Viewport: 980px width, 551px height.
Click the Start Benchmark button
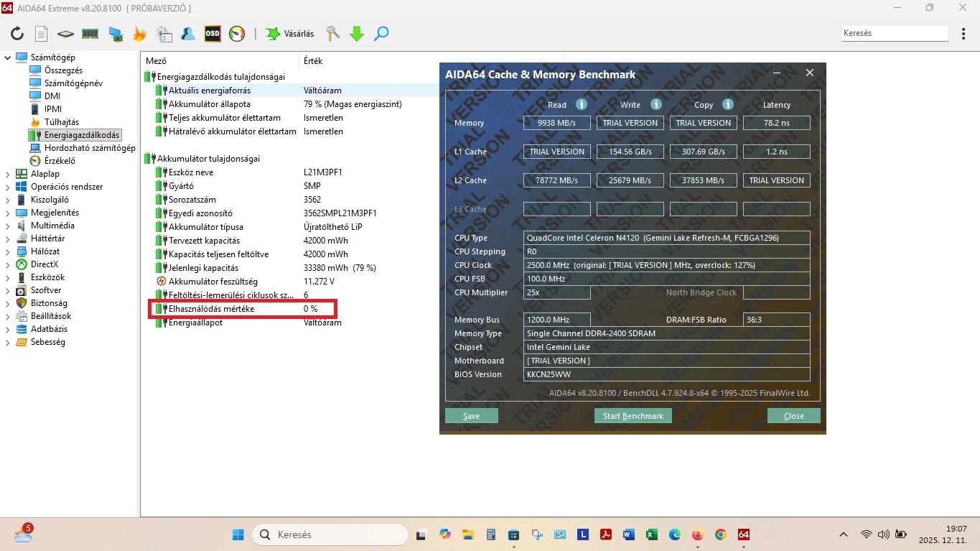coord(633,416)
